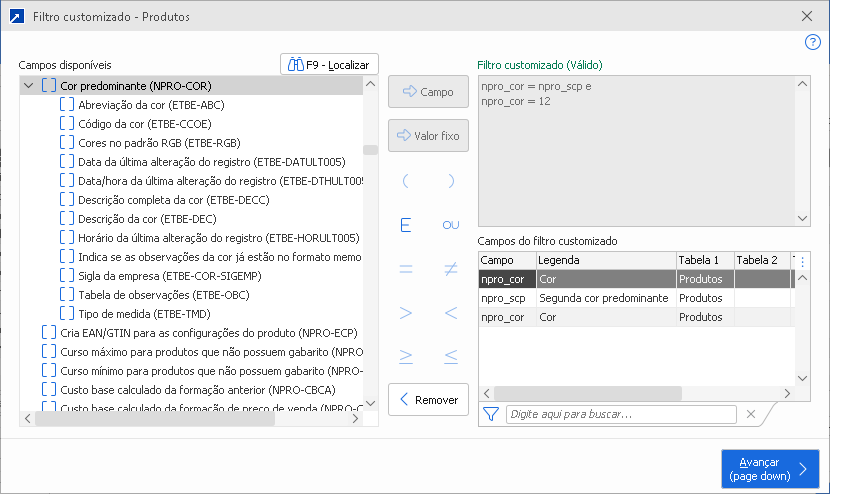Screen dimensions: 844x501
Task: Click the help question mark icon
Action: pos(813,42)
